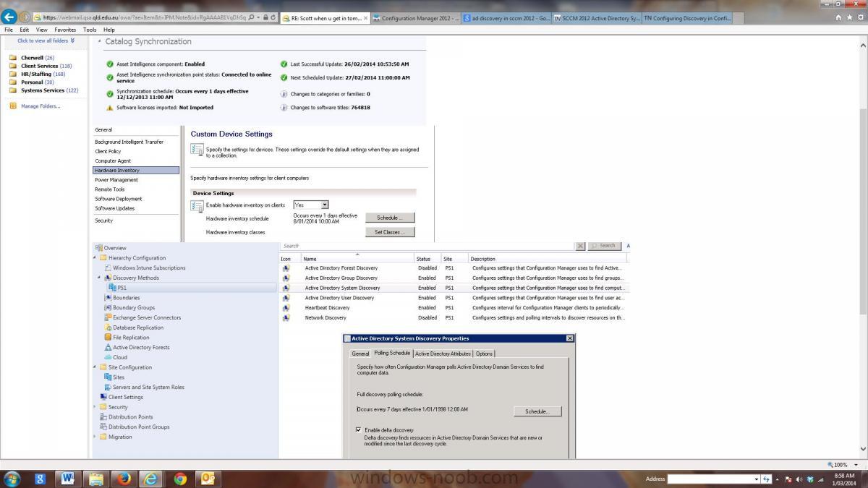Viewport: 868px width, 488px height.
Task: Toggle the Enable delta discovery checkbox
Action: [x=359, y=430]
